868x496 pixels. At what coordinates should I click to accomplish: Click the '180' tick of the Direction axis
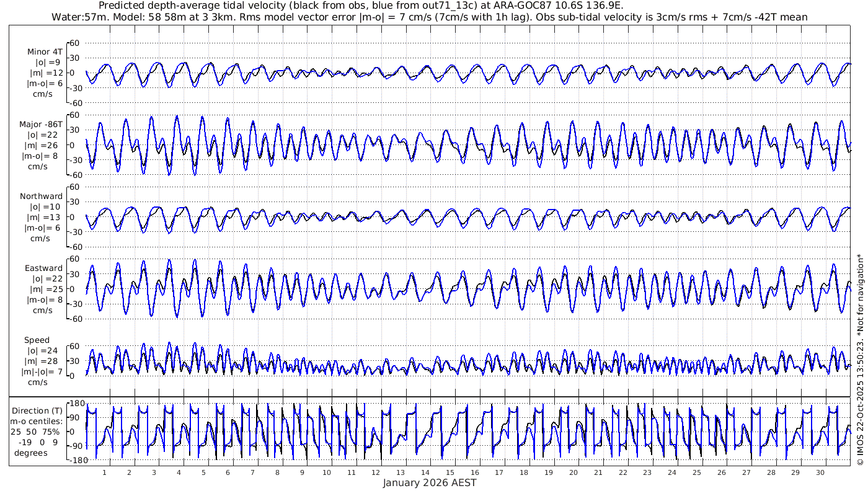[x=76, y=404]
